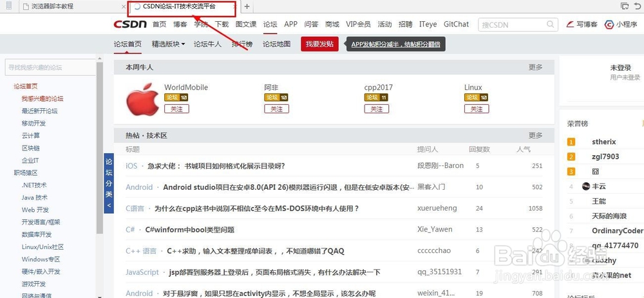Image resolution: width=644 pixels, height=298 pixels.
Task: Click WorldMobile's apple avatar
Action: [142, 99]
